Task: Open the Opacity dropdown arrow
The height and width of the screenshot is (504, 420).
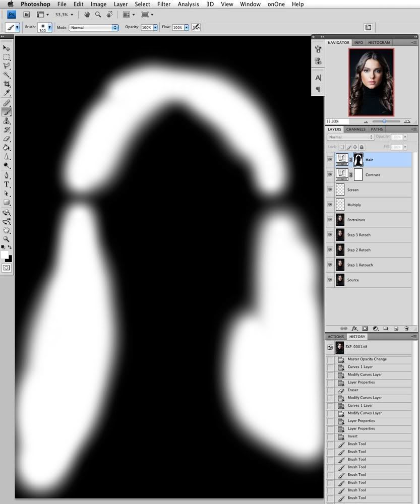Action: [x=155, y=28]
